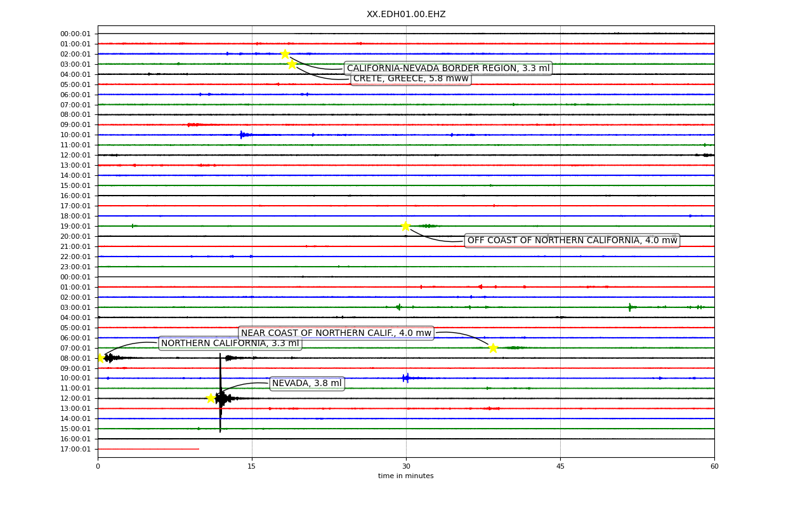Click the yellow star at the start of the 08:00:01 trace
This screenshot has height=508, width=812.
pyautogui.click(x=99, y=358)
